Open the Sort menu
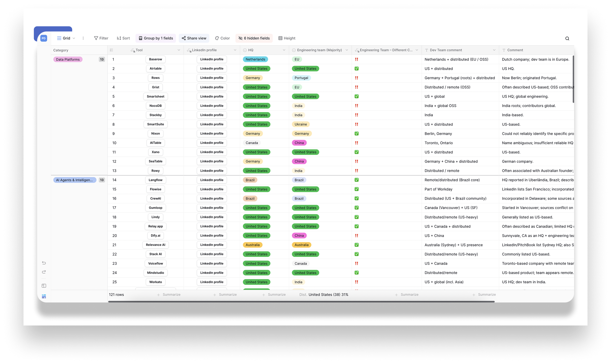This screenshot has height=364, width=611. pyautogui.click(x=123, y=38)
